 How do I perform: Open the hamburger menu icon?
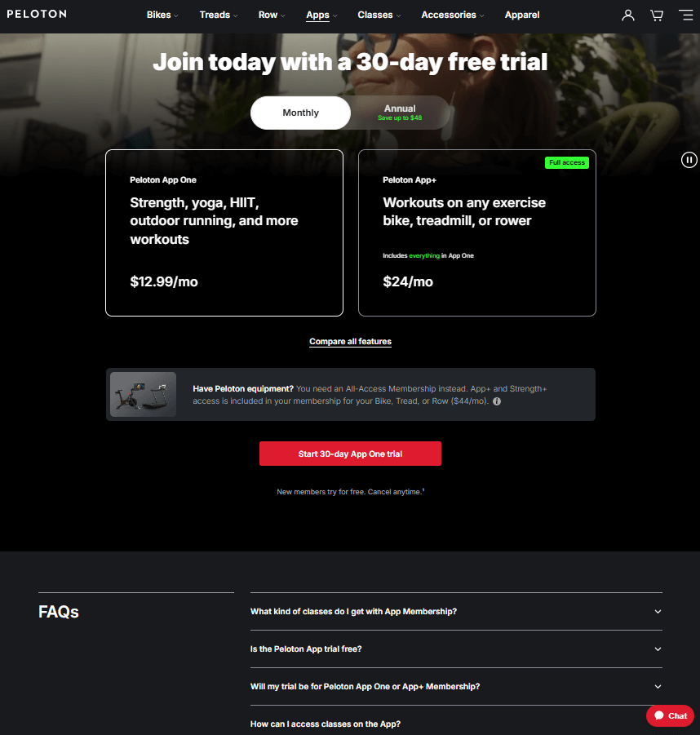[685, 15]
